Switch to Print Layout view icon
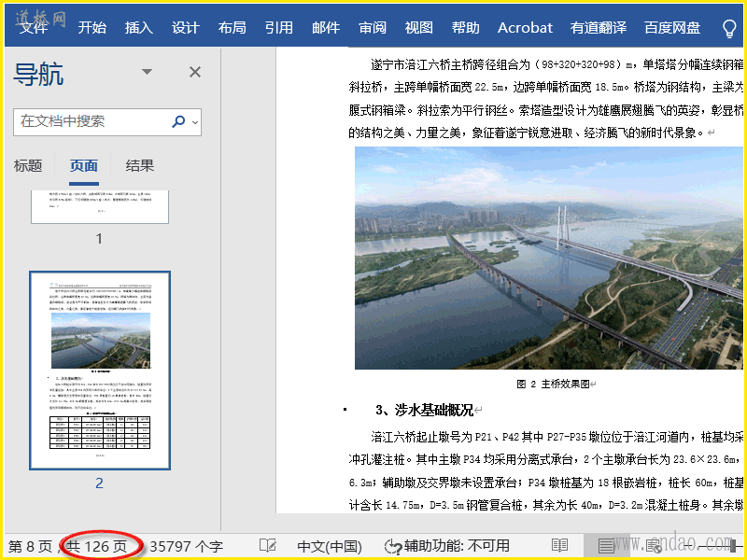 (x=606, y=546)
